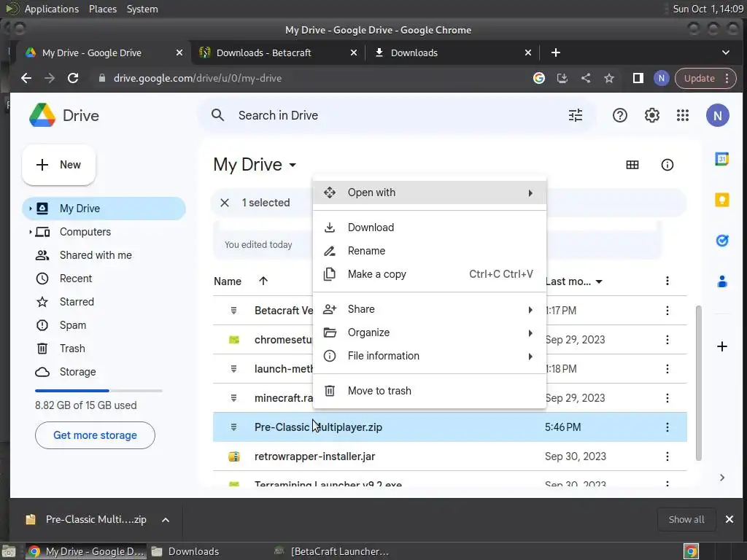The height and width of the screenshot is (560, 747).
Task: Click the storage usage bar
Action: (98, 391)
